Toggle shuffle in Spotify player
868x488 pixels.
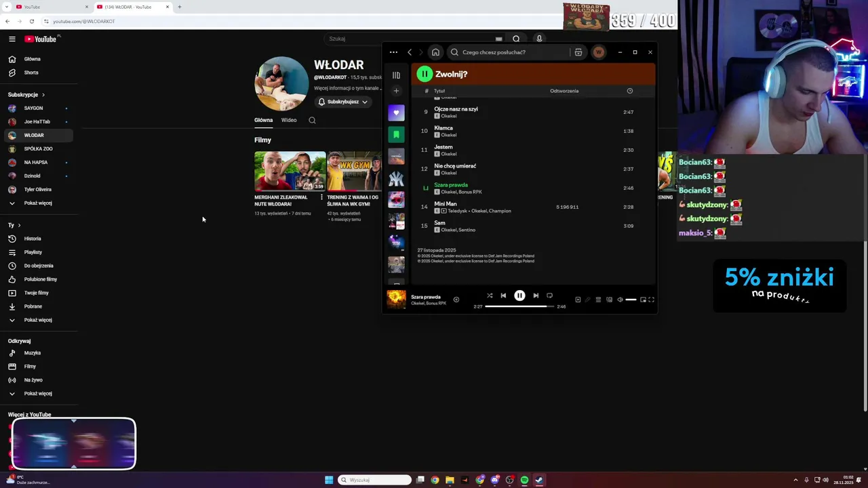[x=490, y=296]
